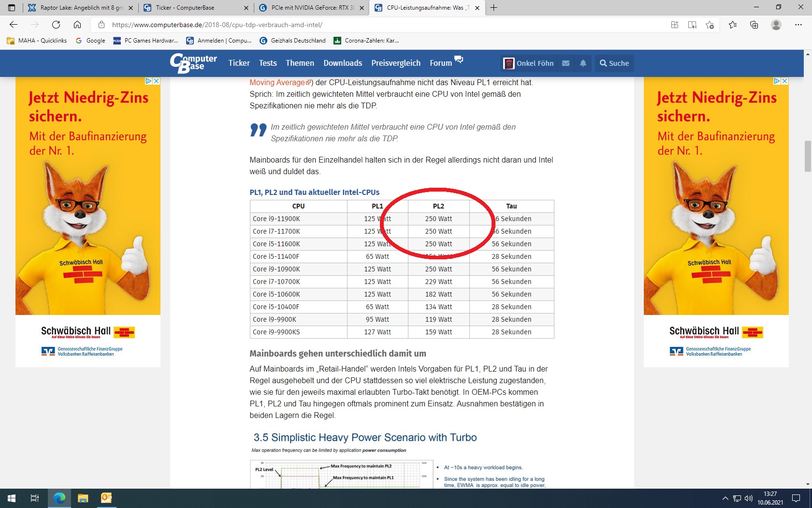The width and height of the screenshot is (812, 508).
Task: Open the messages envelope icon
Action: coord(565,63)
